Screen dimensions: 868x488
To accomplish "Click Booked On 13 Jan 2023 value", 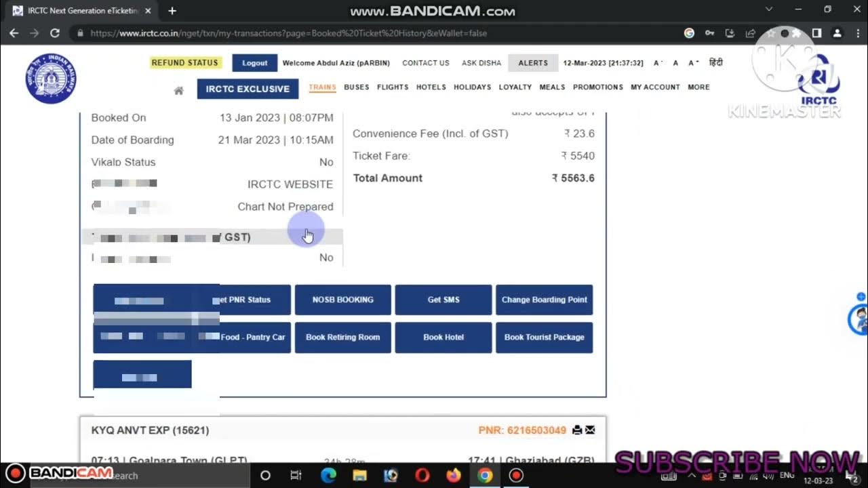I will (277, 118).
